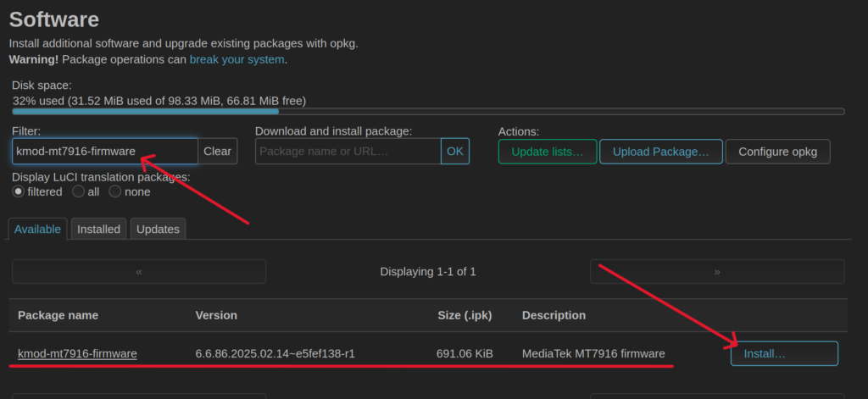Open the 'break your system' warning link

pos(237,59)
